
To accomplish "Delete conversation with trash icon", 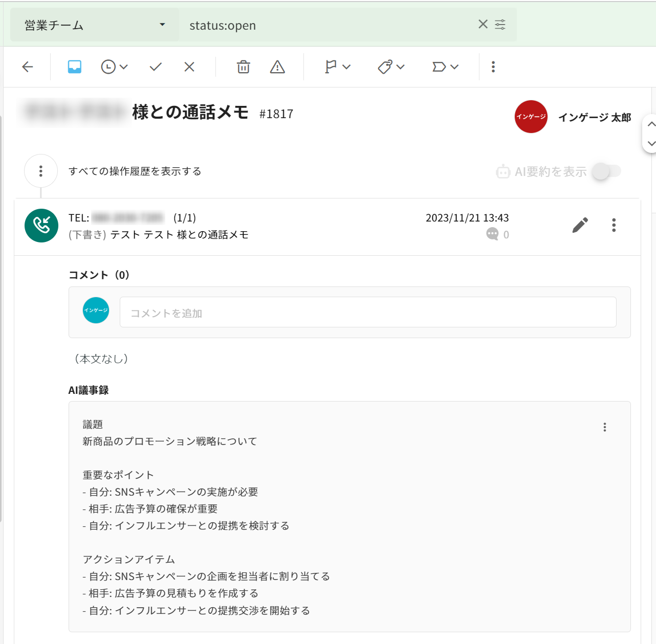I will point(244,66).
